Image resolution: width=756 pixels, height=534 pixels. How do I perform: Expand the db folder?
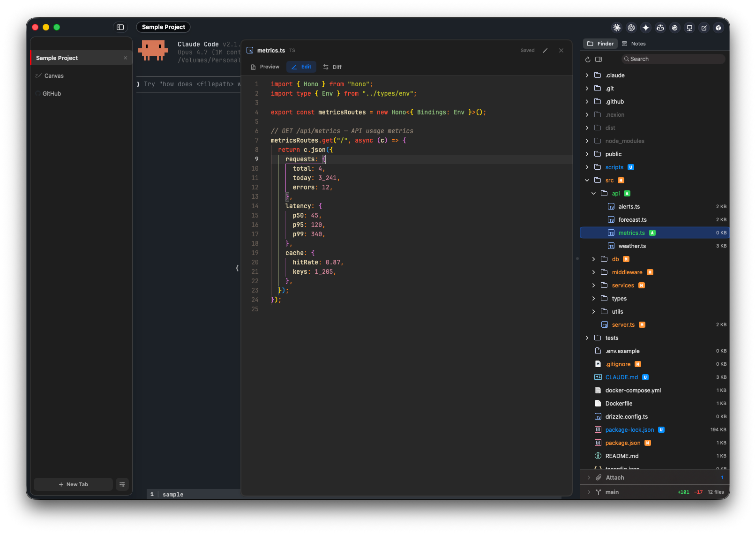click(594, 259)
